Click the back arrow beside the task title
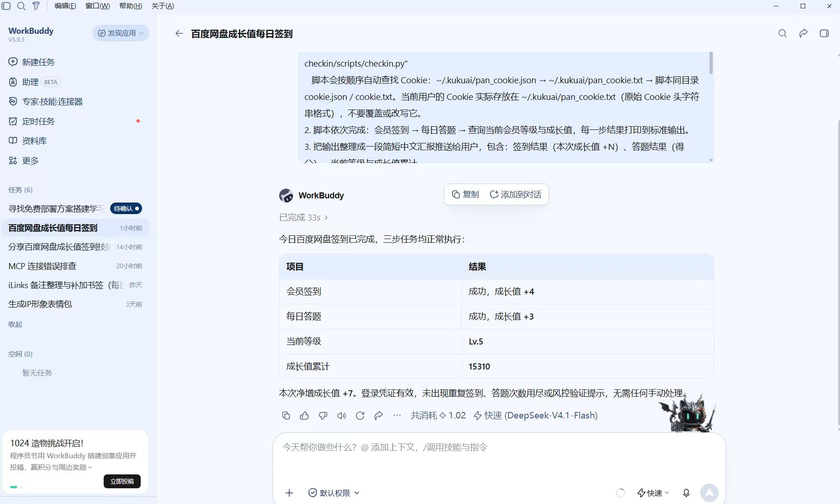The width and height of the screenshot is (840, 504). [179, 33]
